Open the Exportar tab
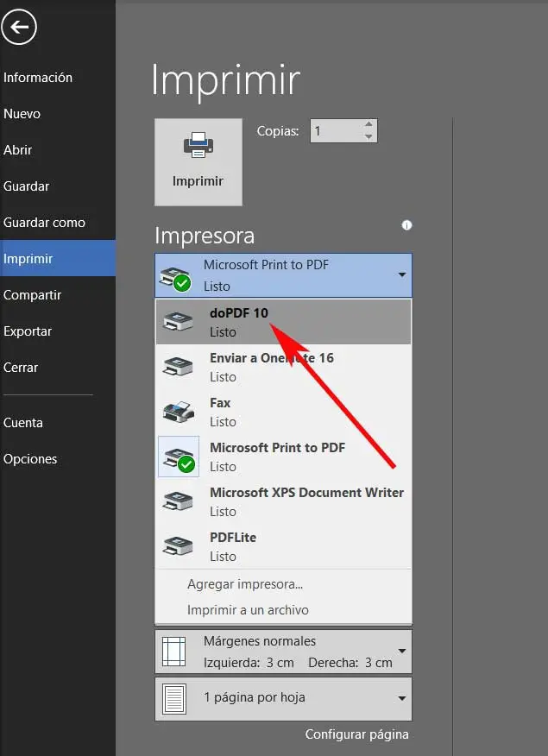Viewport: 548px width, 756px height. [x=58, y=331]
